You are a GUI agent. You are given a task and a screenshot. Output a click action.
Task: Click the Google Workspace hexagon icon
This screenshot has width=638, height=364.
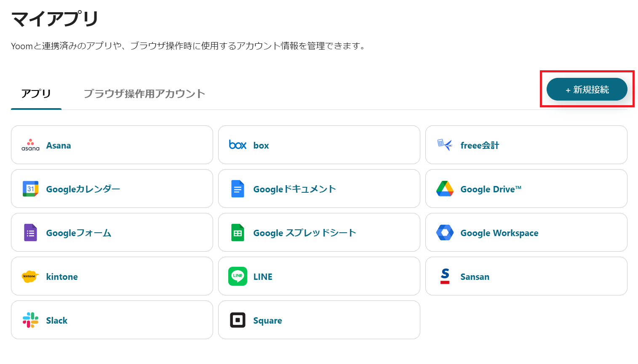point(445,233)
